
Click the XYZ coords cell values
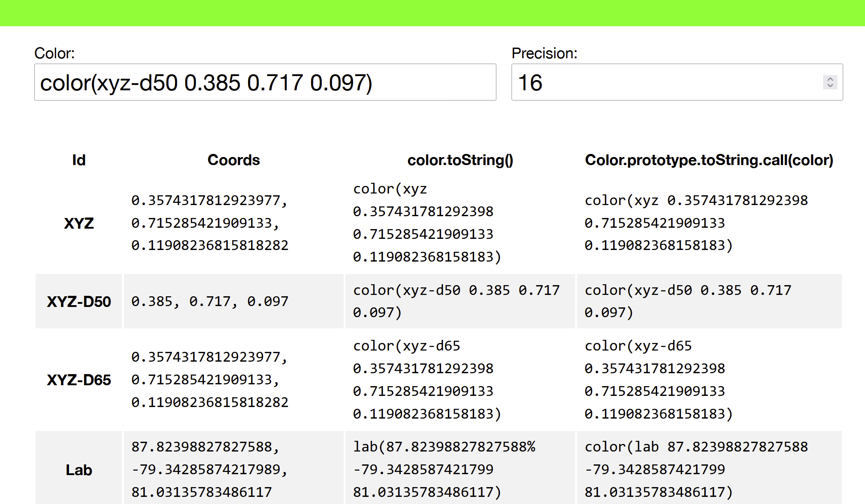(209, 224)
